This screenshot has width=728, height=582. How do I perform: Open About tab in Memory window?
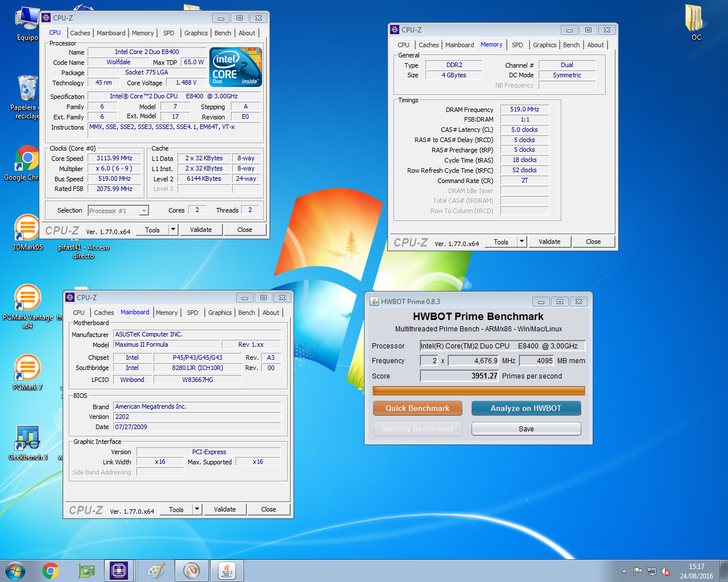(595, 45)
